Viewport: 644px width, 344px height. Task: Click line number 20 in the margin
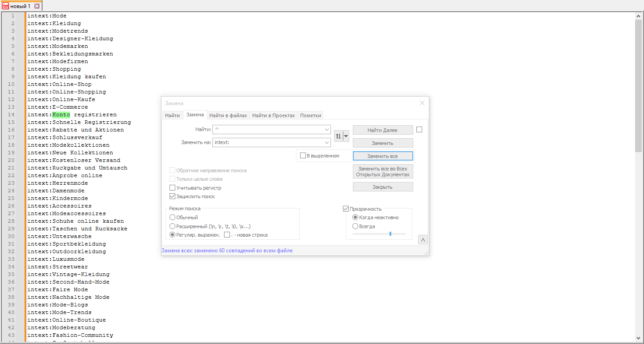click(11, 160)
